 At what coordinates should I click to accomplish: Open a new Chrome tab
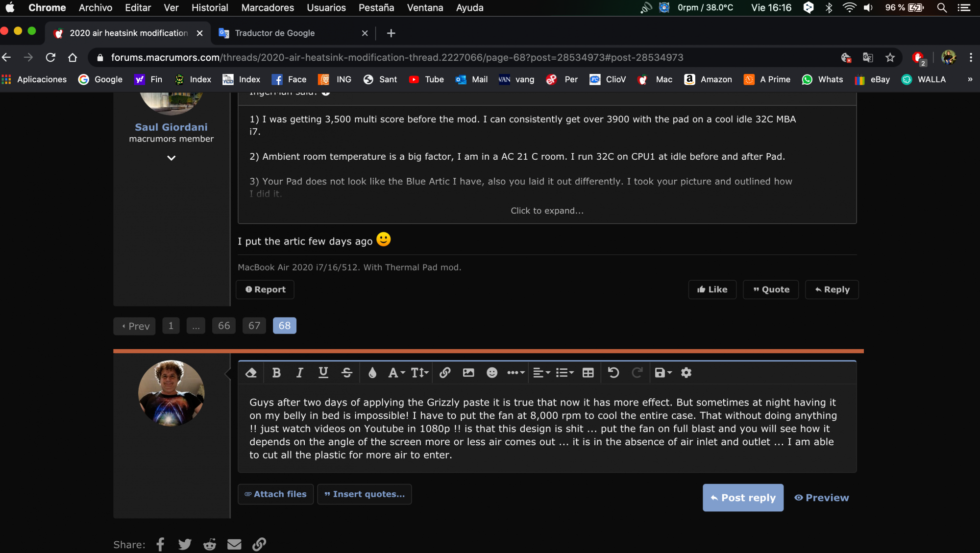point(391,33)
